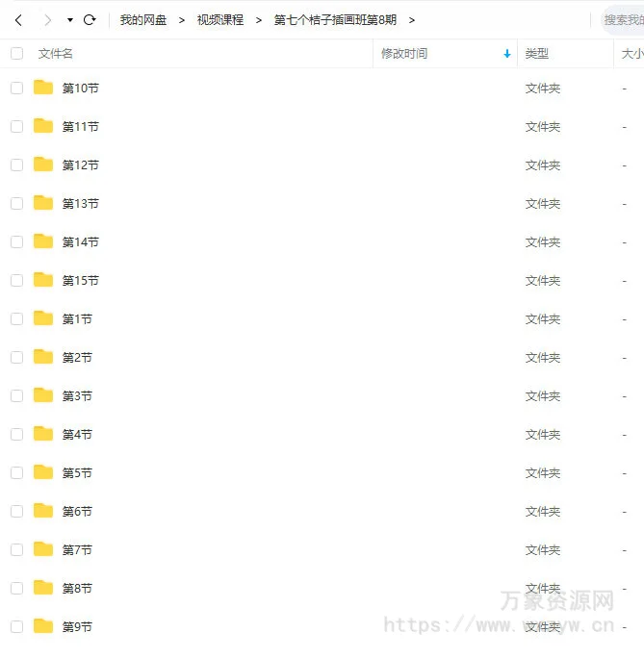
Task: Click the 第15节 folder icon
Action: coord(43,280)
